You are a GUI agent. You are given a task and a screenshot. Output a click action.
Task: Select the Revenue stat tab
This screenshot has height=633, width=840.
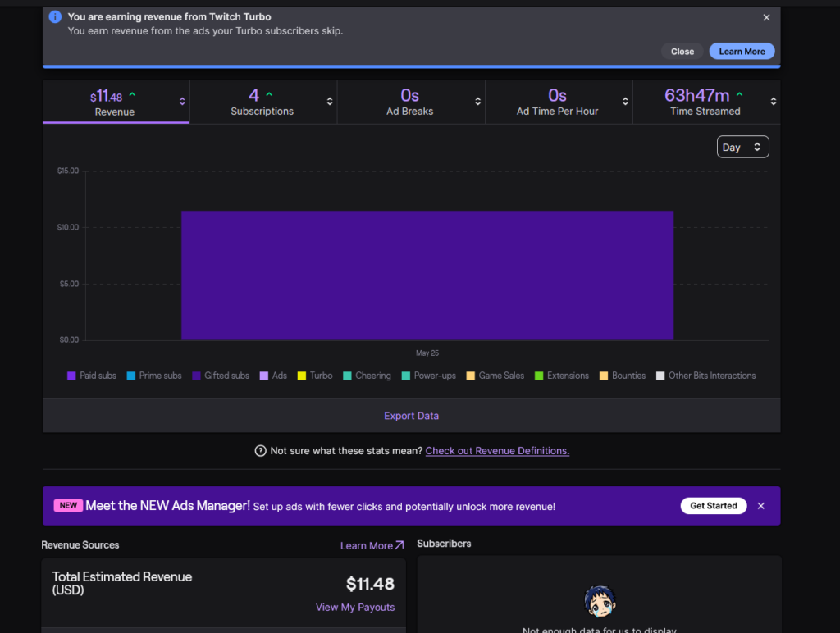[x=116, y=102]
